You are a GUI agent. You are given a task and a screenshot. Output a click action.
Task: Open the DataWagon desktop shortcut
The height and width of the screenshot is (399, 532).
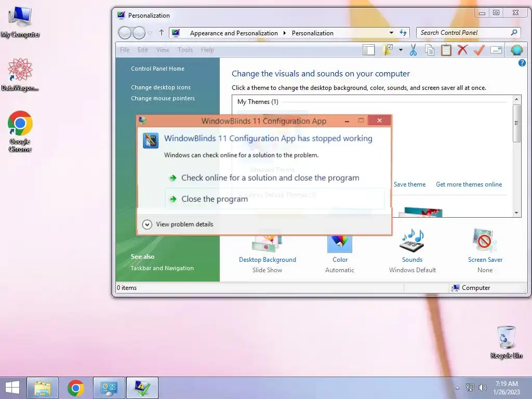point(20,74)
